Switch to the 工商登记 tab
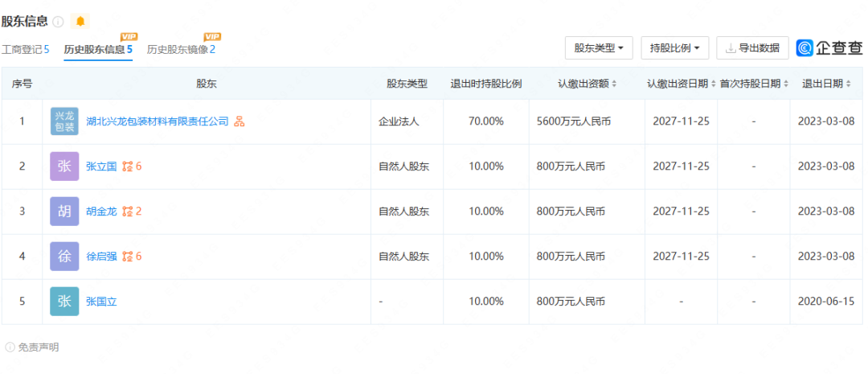Viewport: 868px width, 374px height. point(25,49)
